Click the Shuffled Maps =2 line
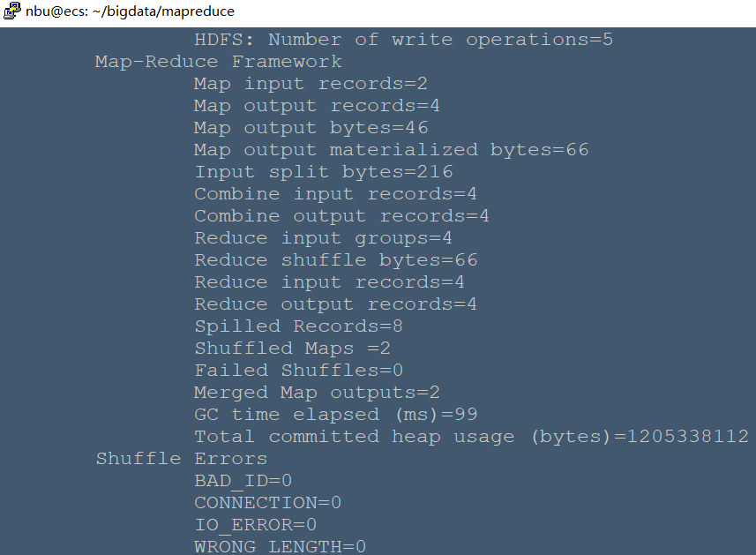Image resolution: width=756 pixels, height=555 pixels. [x=292, y=349]
